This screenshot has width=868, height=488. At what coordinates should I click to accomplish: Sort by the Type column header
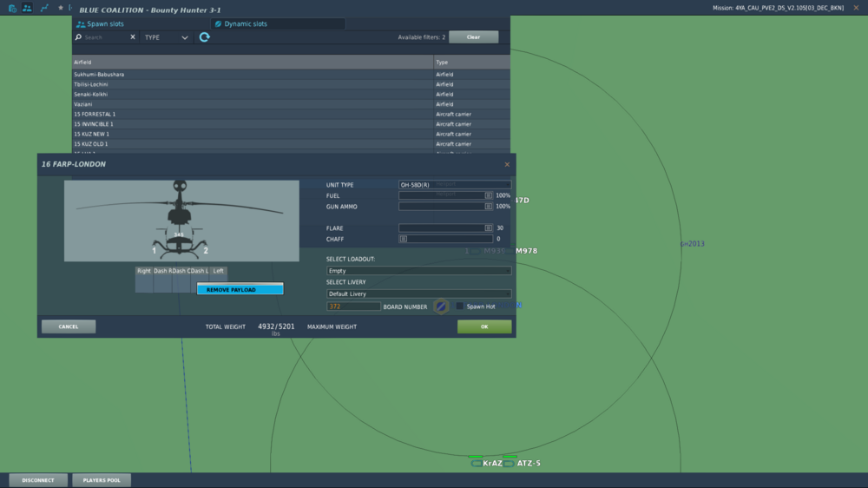point(471,62)
